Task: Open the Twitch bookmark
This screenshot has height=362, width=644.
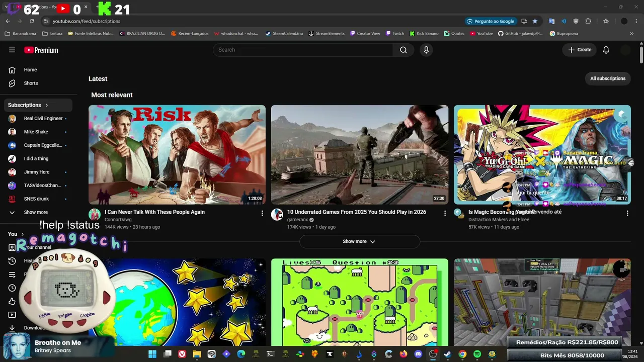Action: point(395,34)
